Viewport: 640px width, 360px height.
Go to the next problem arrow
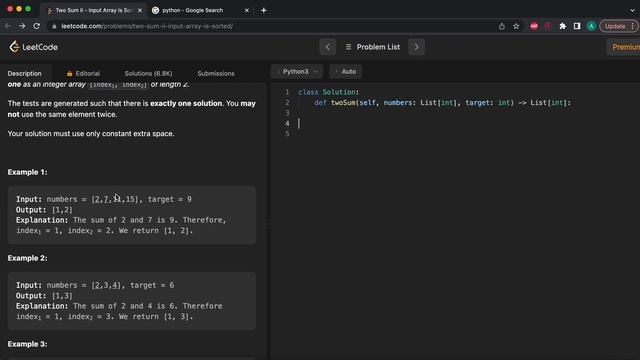416,47
